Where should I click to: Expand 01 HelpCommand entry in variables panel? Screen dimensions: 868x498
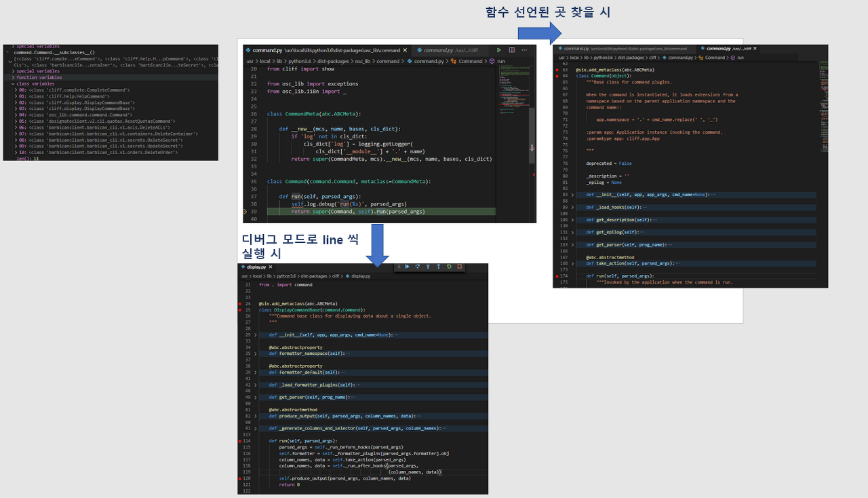[x=16, y=96]
